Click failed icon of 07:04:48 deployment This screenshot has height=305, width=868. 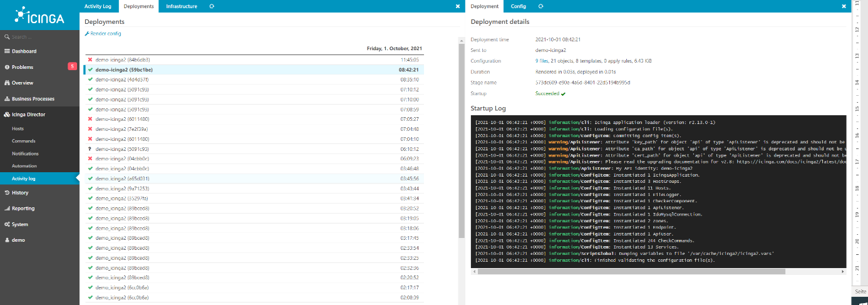[91, 129]
